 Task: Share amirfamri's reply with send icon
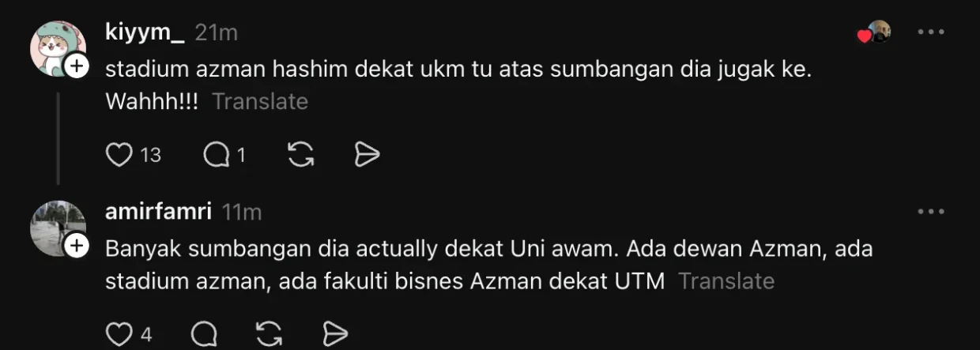336,334
